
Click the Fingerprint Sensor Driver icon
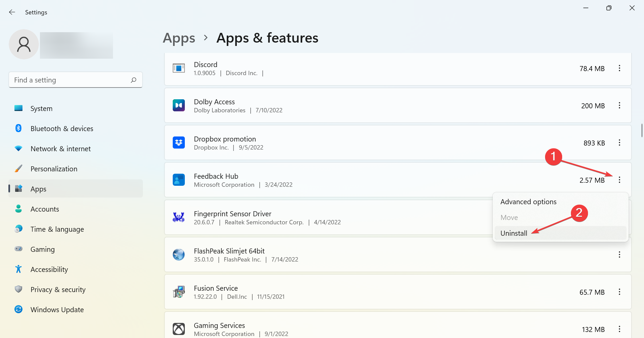179,217
